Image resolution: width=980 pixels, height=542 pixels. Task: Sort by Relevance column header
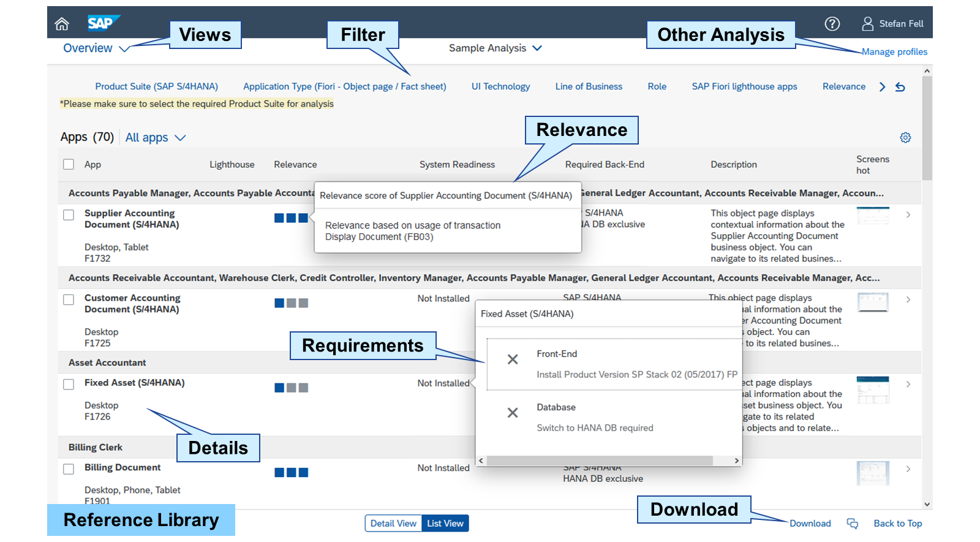pos(295,165)
